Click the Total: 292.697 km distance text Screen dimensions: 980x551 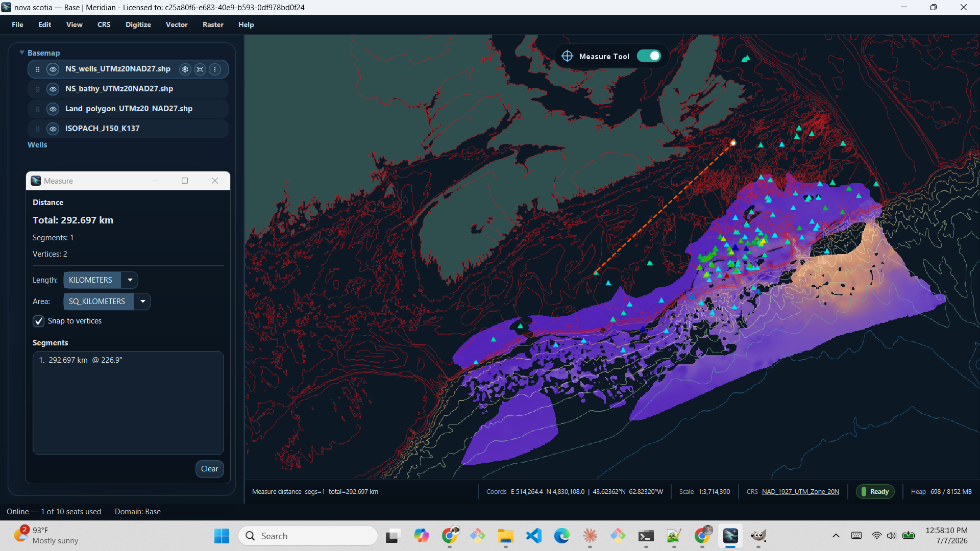pyautogui.click(x=73, y=220)
